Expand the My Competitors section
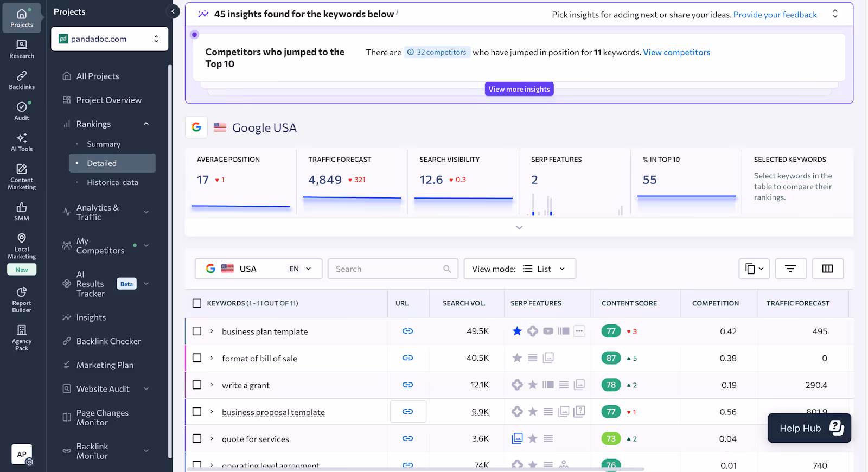Screen dimensions: 868x472 [146, 245]
